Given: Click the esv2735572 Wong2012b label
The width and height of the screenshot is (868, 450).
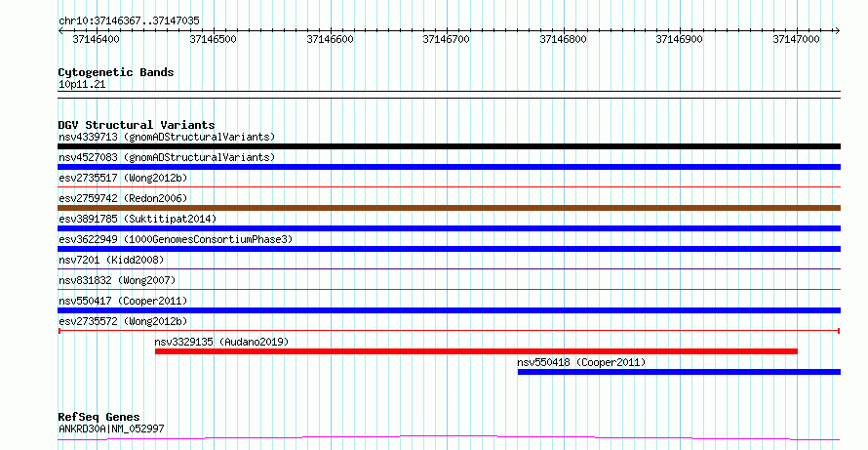Looking at the screenshot, I should click(123, 321).
